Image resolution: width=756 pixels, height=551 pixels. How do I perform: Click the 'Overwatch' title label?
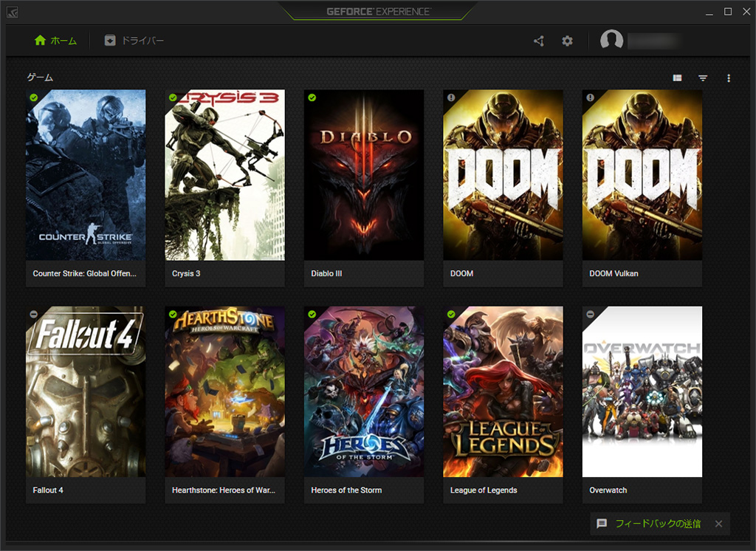[x=608, y=490]
